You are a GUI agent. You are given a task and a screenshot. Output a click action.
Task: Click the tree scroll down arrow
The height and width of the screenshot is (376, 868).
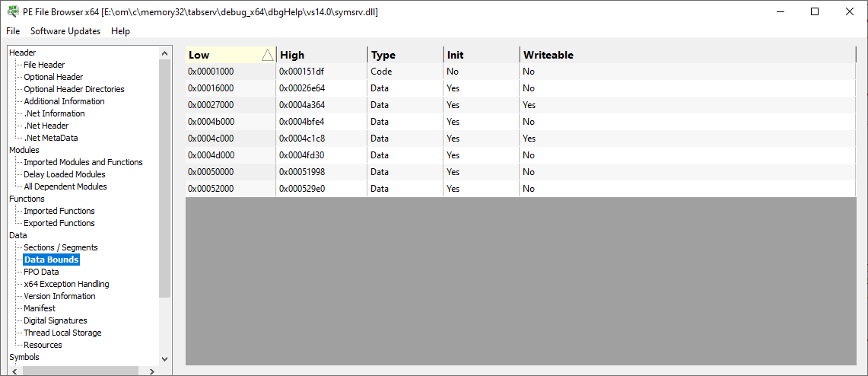click(164, 358)
